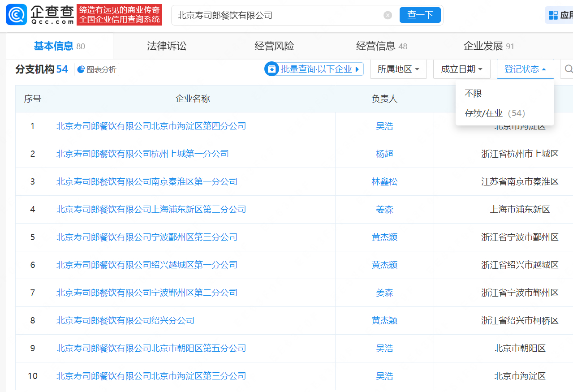Expand the 成立日期 dropdown
The height and width of the screenshot is (392, 573).
[461, 69]
